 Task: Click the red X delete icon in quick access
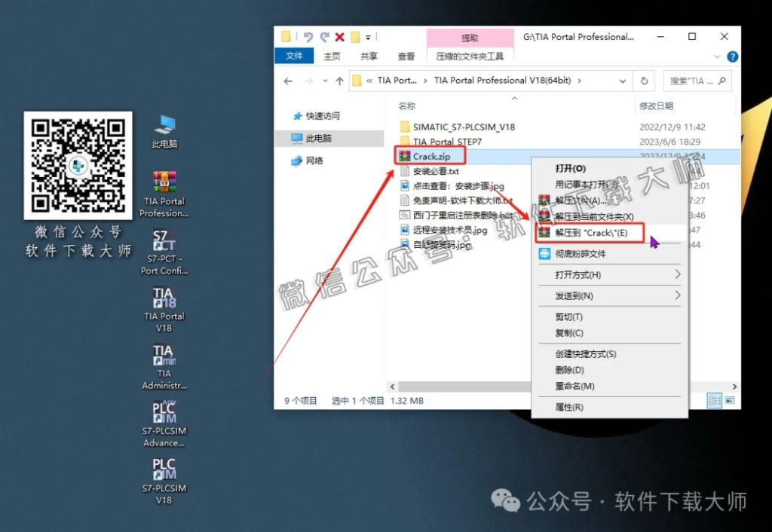click(x=339, y=37)
